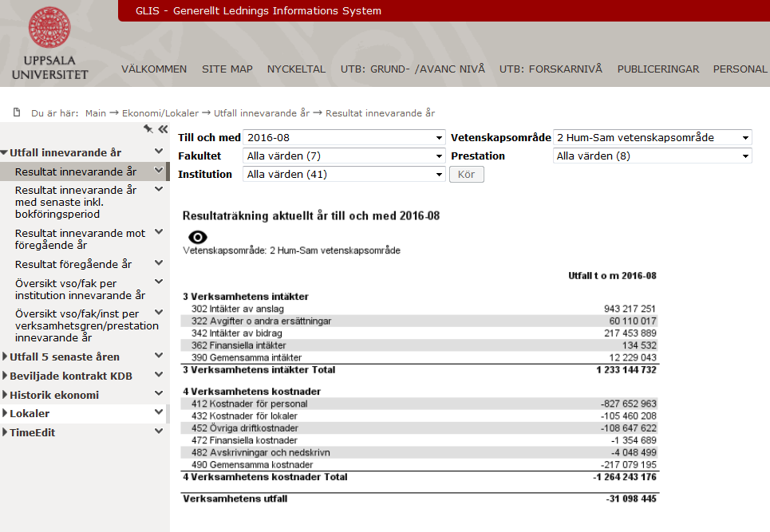Open the Till och med dropdown
The height and width of the screenshot is (532, 770).
click(344, 137)
